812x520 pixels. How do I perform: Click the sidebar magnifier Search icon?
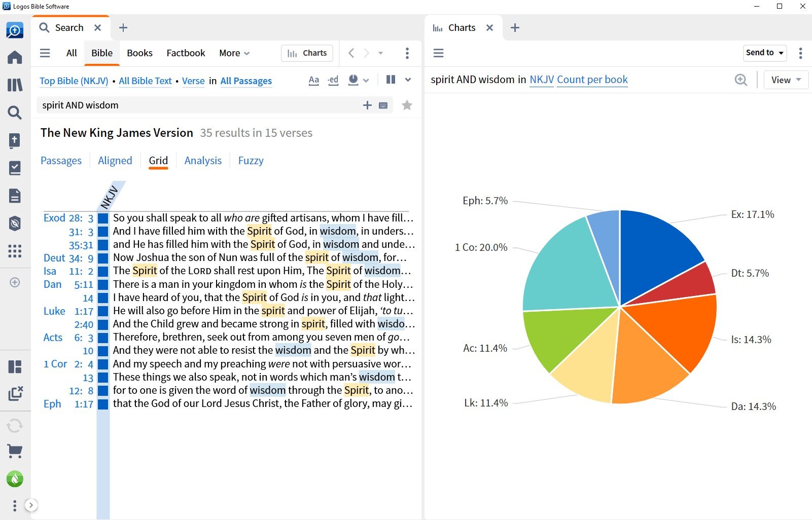[15, 113]
